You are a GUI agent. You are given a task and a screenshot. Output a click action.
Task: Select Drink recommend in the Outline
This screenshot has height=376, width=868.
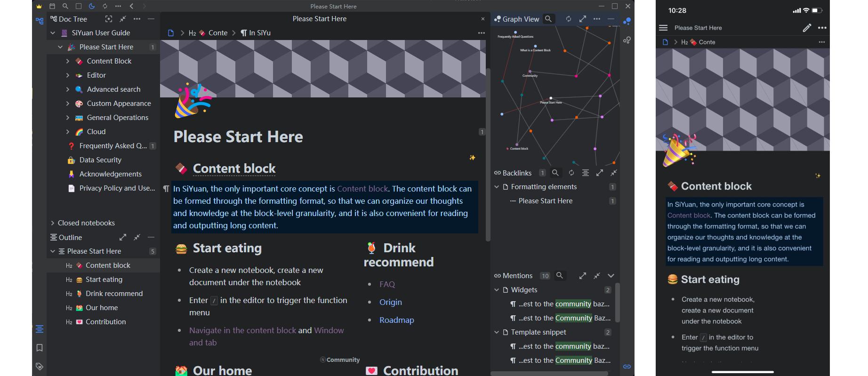click(x=114, y=294)
